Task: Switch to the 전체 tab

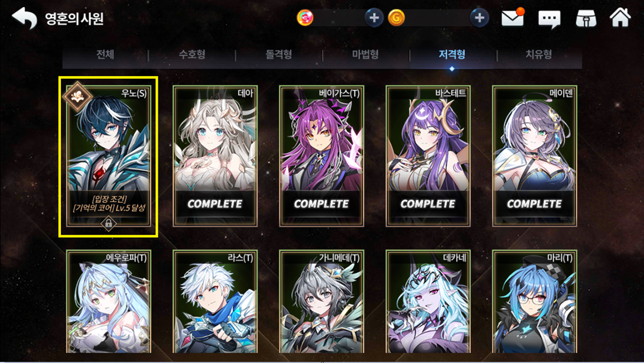Action: [105, 54]
